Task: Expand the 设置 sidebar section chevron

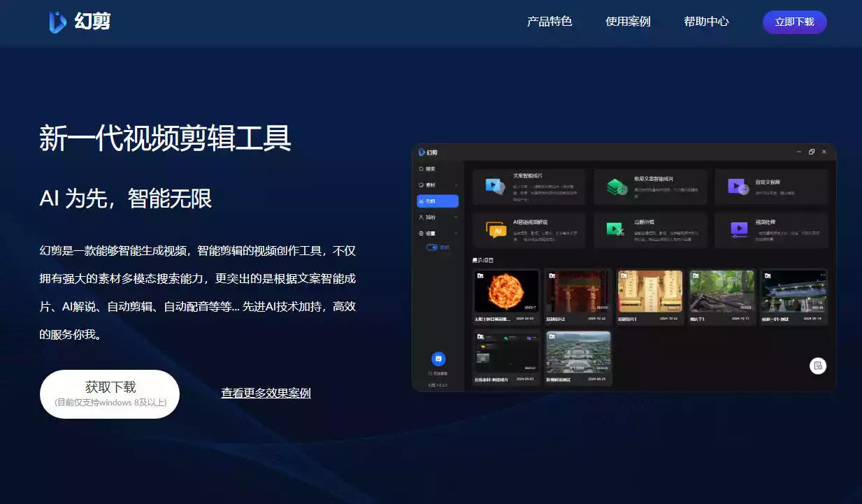Action: tap(456, 233)
